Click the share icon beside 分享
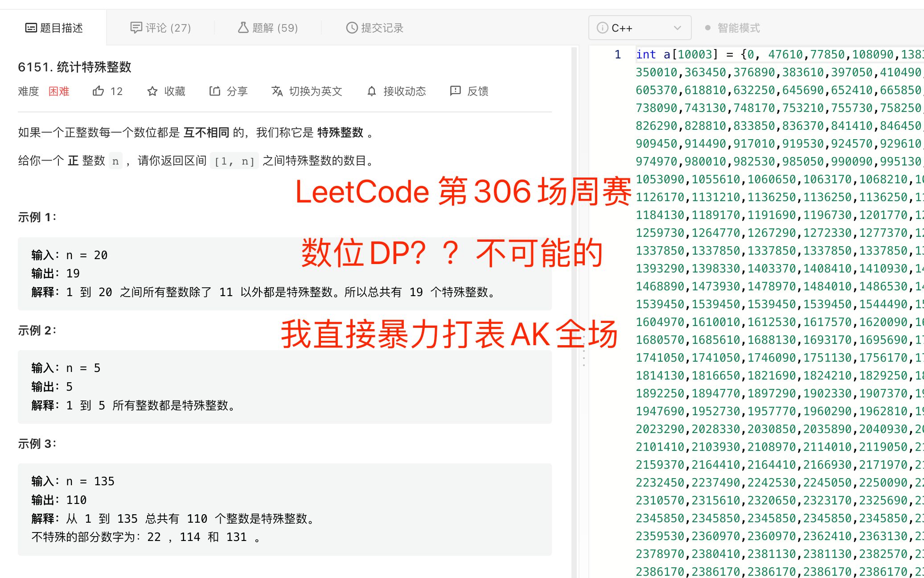This screenshot has width=924, height=578. click(x=215, y=91)
